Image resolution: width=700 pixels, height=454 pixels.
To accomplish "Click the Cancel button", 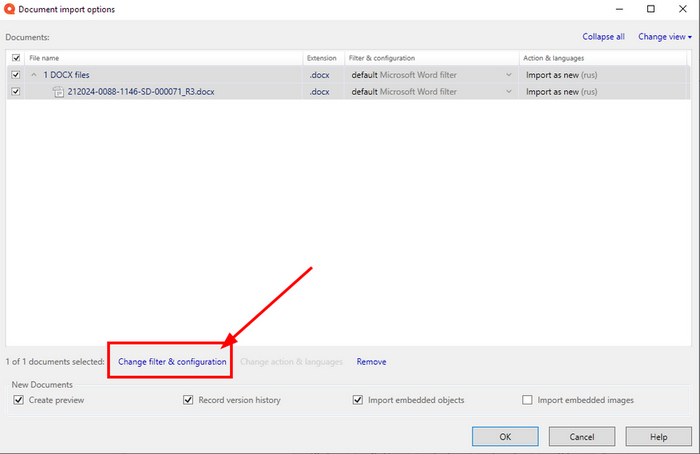I will (582, 437).
